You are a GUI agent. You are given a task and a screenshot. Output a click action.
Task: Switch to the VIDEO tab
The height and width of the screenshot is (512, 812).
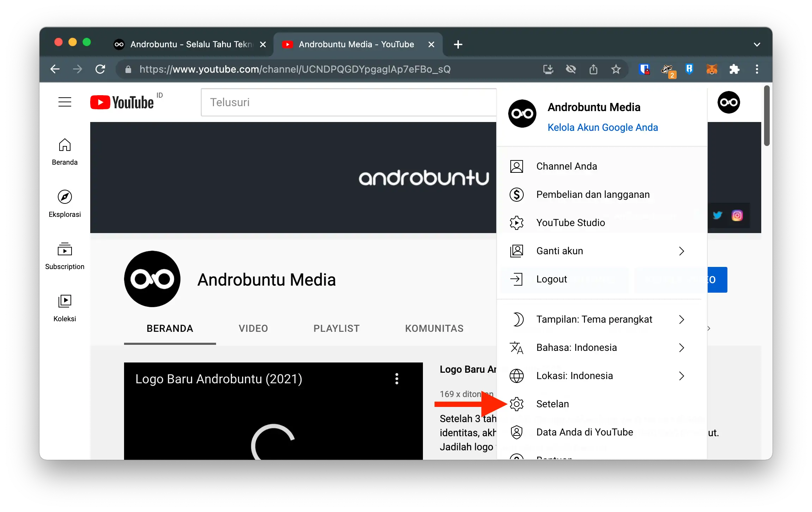[x=253, y=328]
